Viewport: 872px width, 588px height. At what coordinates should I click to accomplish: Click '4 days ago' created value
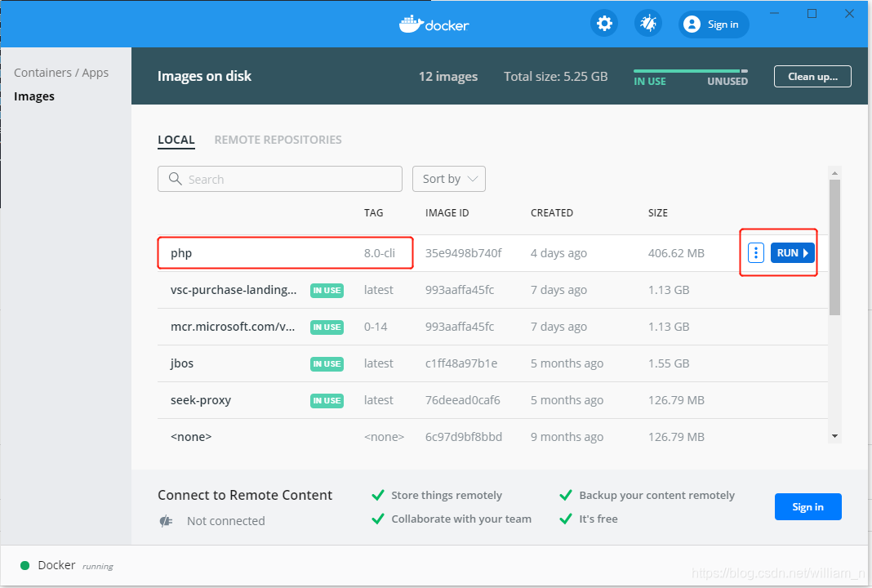[x=559, y=253]
